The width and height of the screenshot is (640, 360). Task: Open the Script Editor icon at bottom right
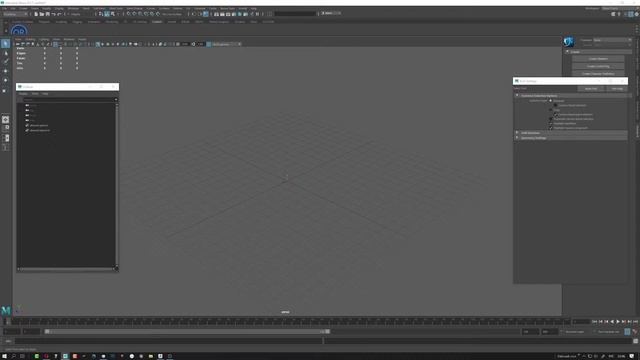636,341
